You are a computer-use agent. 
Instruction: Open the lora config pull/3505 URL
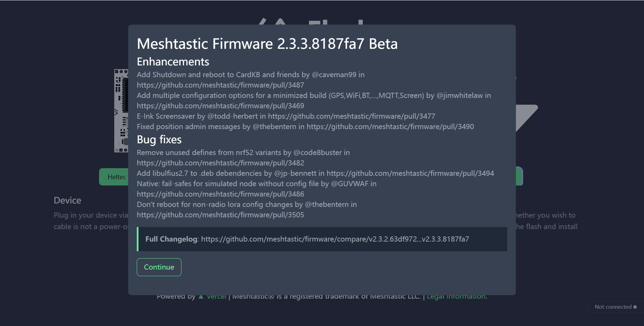coord(220,215)
